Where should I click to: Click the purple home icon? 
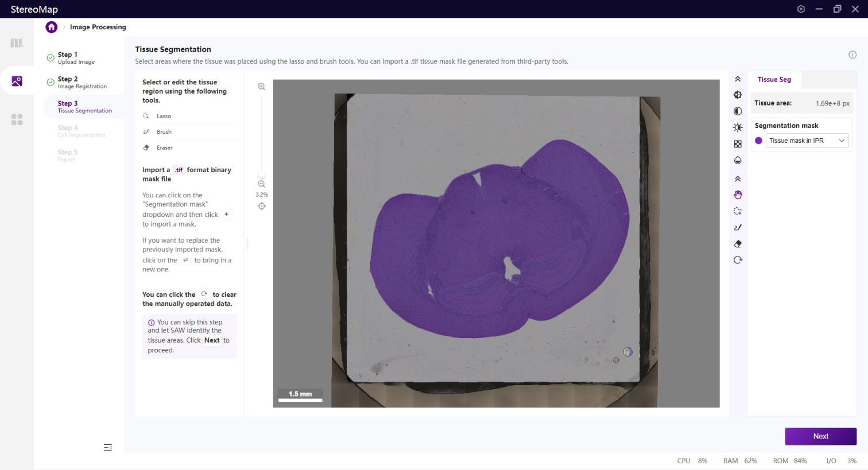click(x=52, y=27)
